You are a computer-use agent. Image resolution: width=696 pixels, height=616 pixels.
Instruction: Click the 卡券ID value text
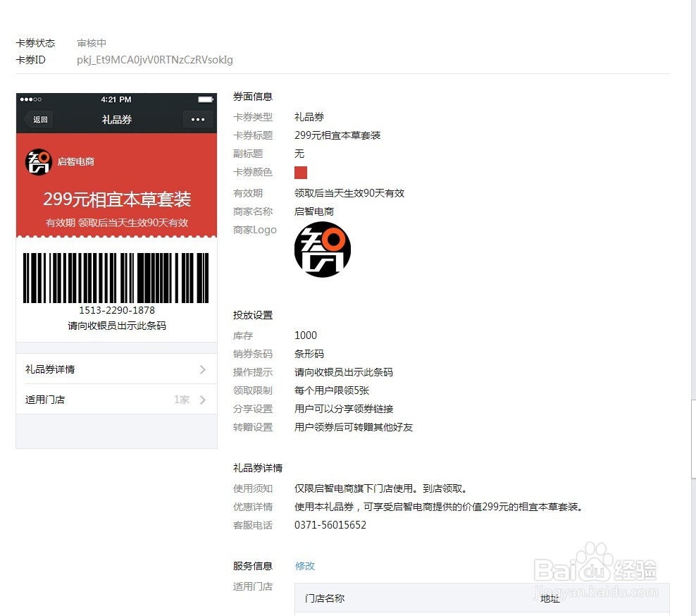pyautogui.click(x=155, y=60)
